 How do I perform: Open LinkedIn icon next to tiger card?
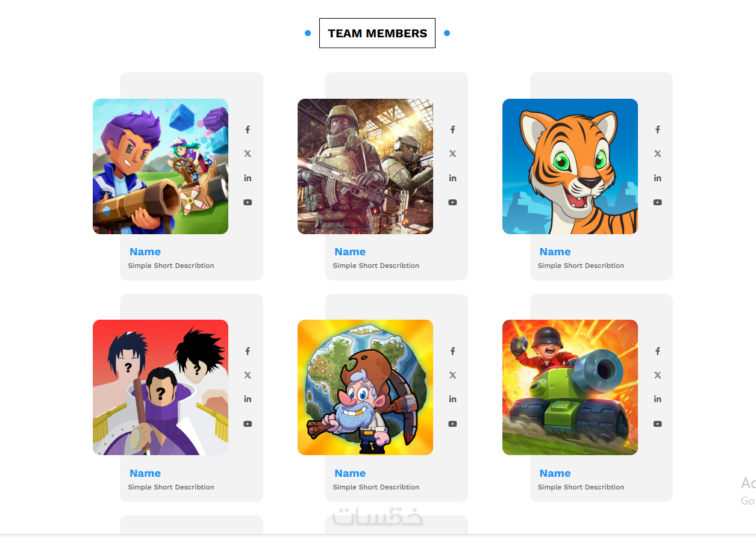(x=657, y=178)
